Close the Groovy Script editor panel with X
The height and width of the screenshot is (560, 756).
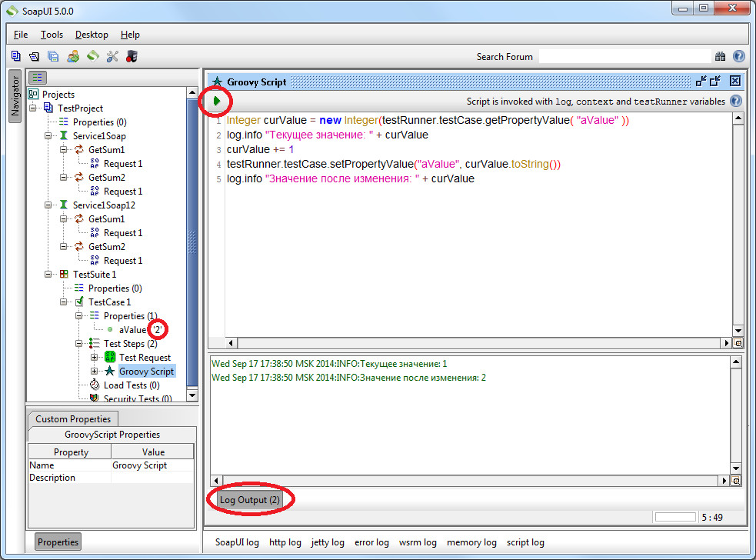734,81
